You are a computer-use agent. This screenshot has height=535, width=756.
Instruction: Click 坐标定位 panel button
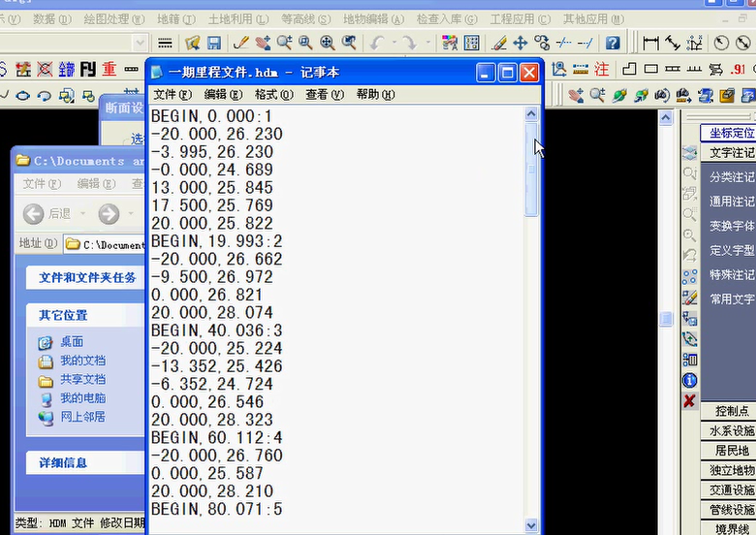(729, 133)
